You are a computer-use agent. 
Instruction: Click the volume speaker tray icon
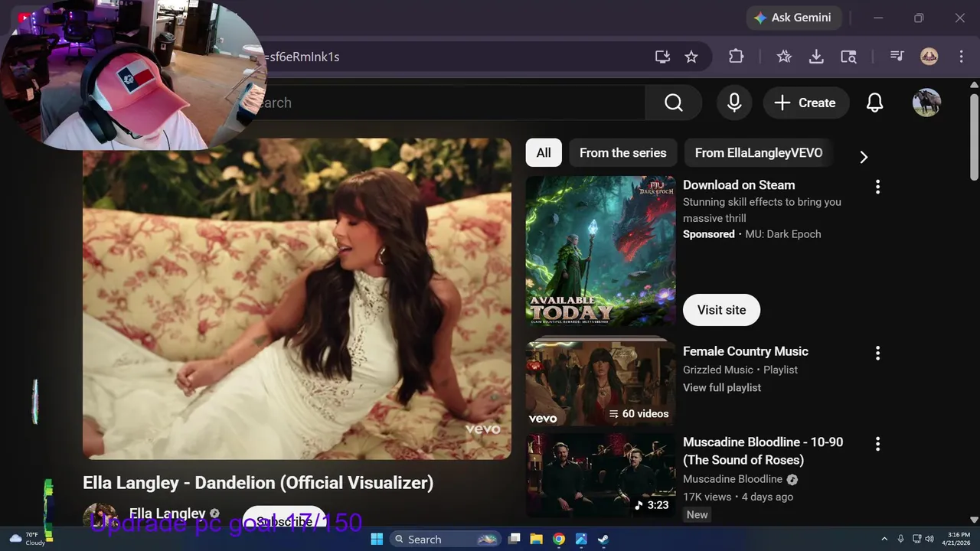930,539
